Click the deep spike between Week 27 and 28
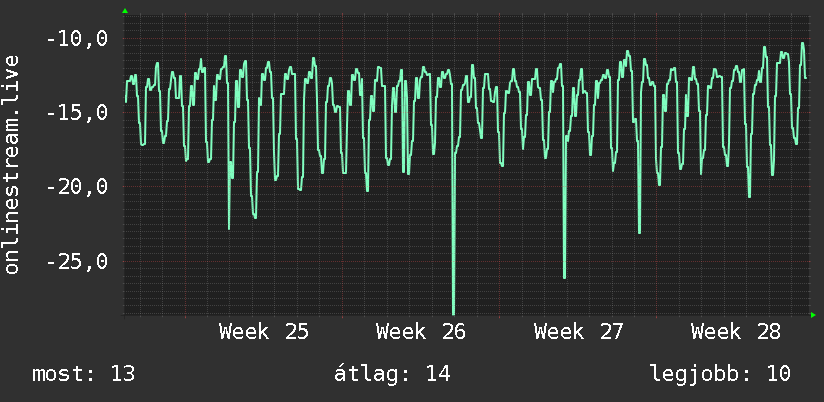This screenshot has width=824, height=402. pyautogui.click(x=639, y=230)
